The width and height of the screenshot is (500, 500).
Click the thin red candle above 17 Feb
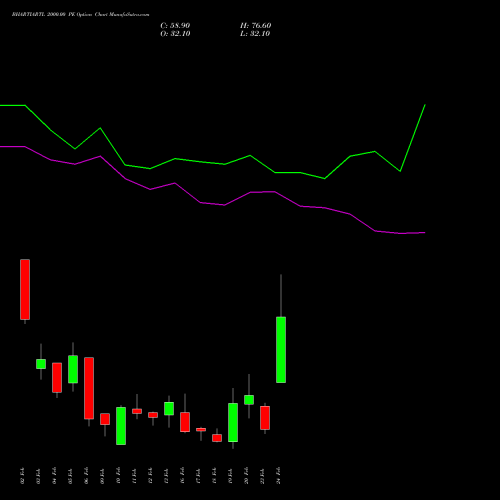tap(201, 430)
